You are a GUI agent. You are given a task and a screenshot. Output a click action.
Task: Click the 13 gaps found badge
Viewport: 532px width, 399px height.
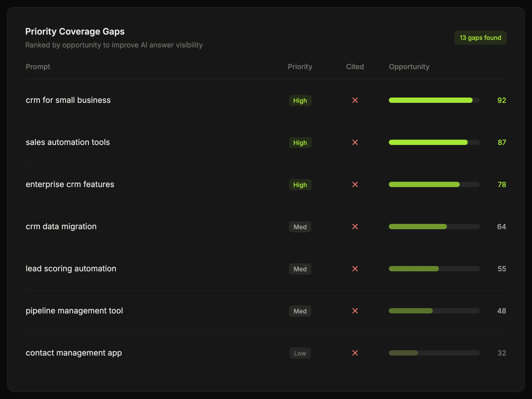480,38
